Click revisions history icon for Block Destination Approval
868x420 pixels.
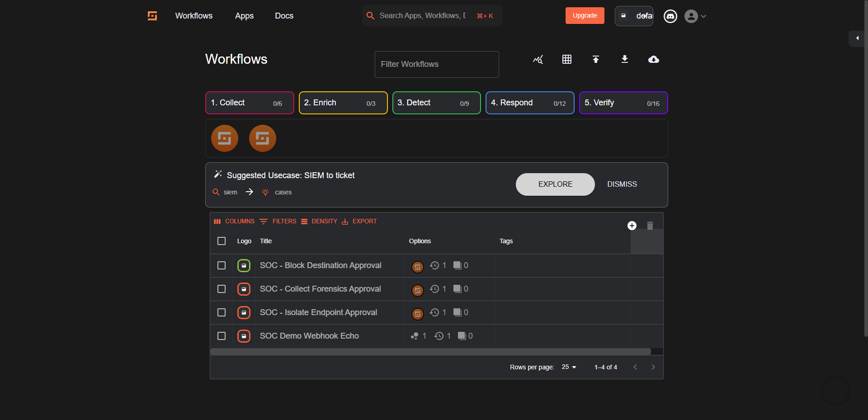pos(434,265)
